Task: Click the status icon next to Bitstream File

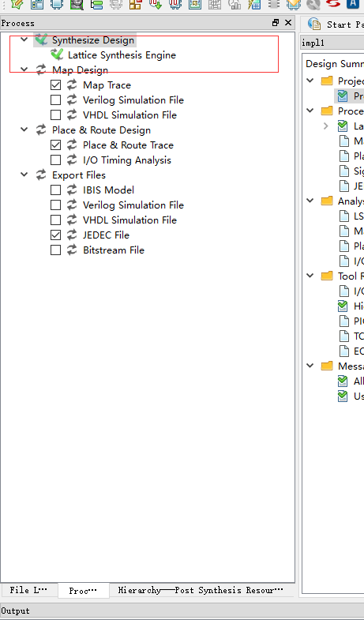Action: coord(72,250)
